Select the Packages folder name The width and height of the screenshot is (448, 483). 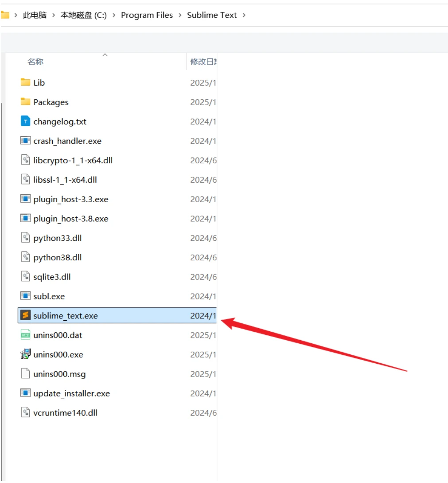click(x=51, y=102)
